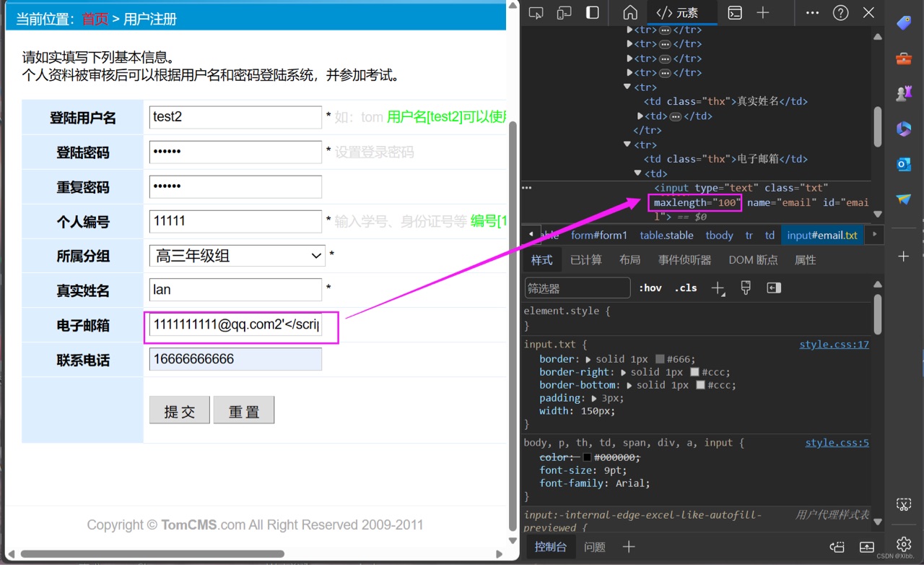Open the paper plane Drop icon in sidebar
This screenshot has height=565, width=924.
pyautogui.click(x=904, y=199)
